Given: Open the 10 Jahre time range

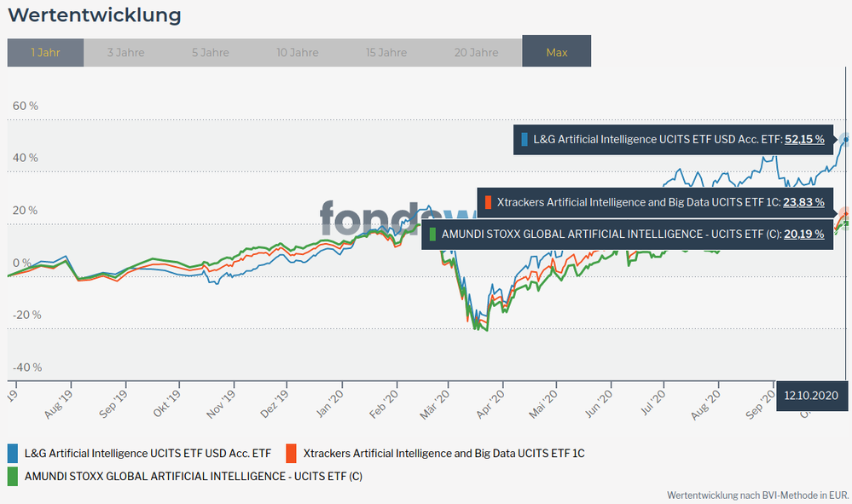Looking at the screenshot, I should 297,52.
